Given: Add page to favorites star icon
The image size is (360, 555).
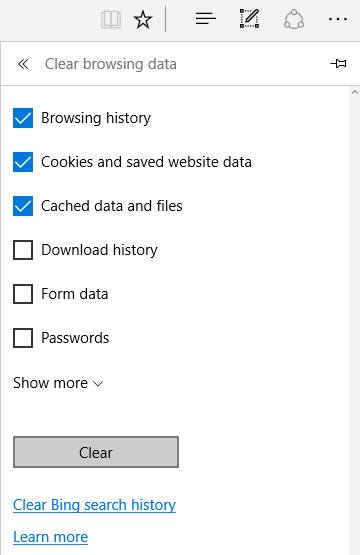Looking at the screenshot, I should click(143, 19).
